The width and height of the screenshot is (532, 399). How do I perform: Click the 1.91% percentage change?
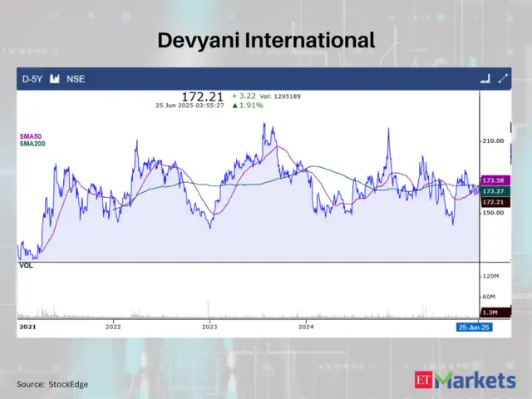248,106
